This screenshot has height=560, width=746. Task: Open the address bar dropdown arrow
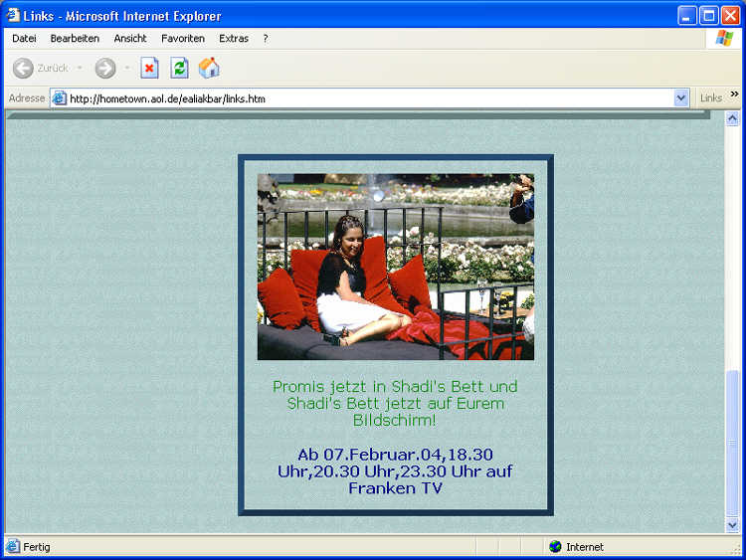click(681, 98)
